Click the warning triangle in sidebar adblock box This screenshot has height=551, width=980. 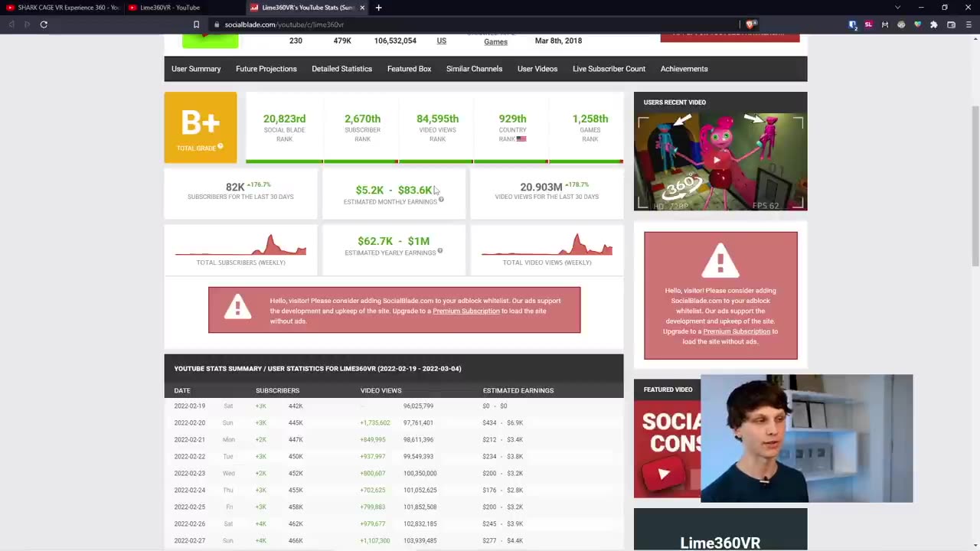coord(720,262)
